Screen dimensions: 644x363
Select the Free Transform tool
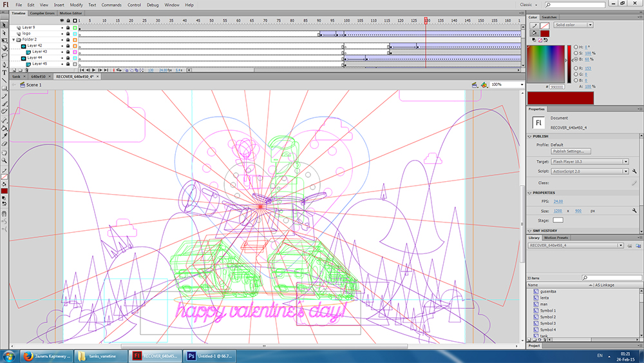tap(4, 41)
